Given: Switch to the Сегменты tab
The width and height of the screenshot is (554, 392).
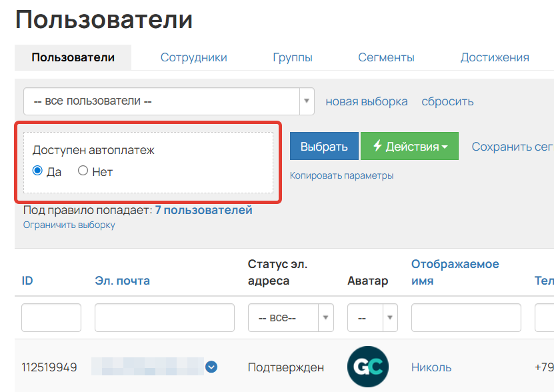Looking at the screenshot, I should tap(386, 57).
